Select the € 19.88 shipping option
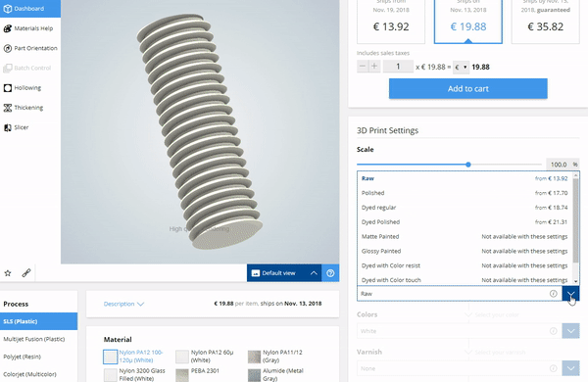This screenshot has height=382, width=588. 468,22
